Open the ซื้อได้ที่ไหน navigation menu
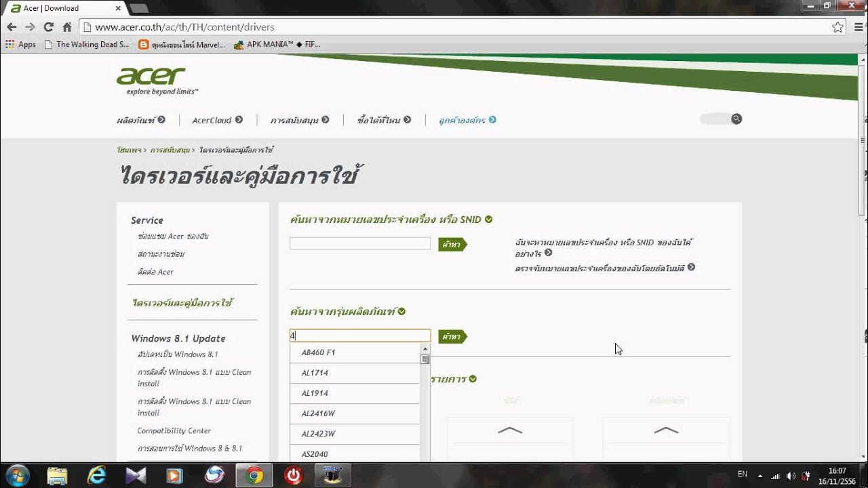868x488 pixels. 384,120
